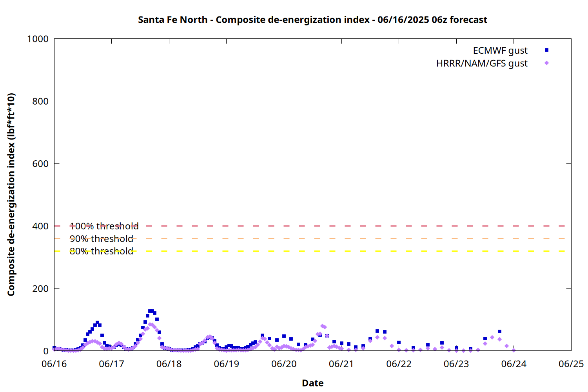Click the 'Date' x-axis title

[313, 383]
